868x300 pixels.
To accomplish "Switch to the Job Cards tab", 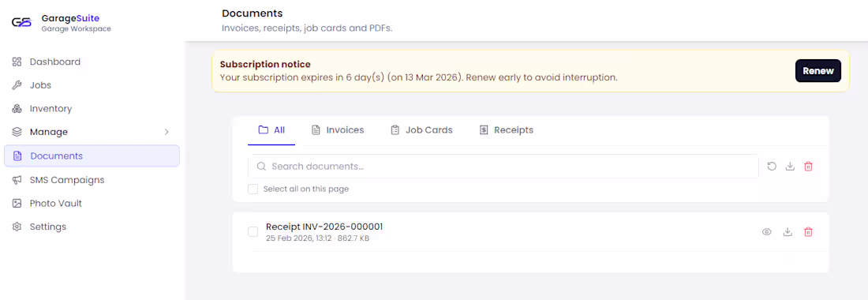I will (x=421, y=130).
